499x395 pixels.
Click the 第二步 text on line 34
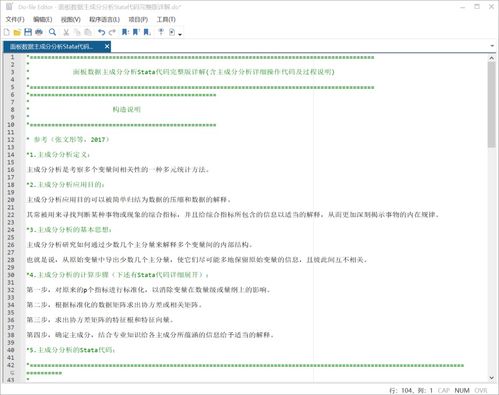pos(114,305)
